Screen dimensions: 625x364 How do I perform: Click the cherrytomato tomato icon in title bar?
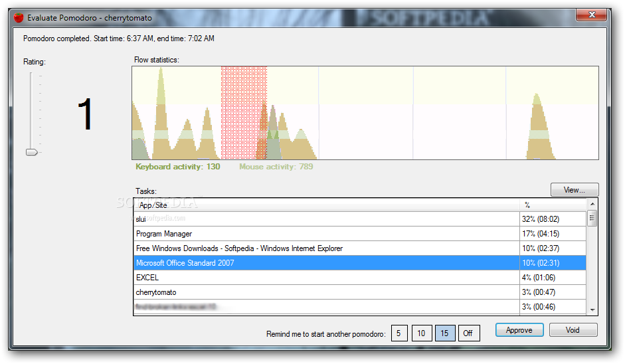click(19, 17)
